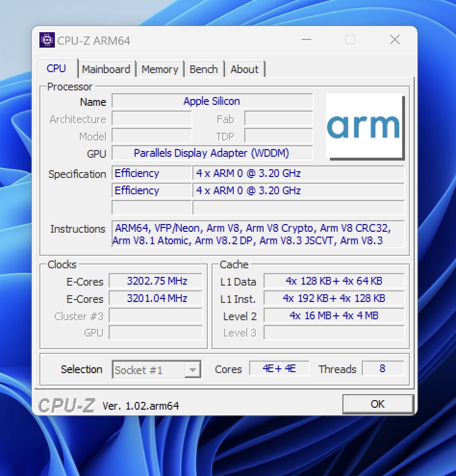This screenshot has width=456, height=476.
Task: Click the maximize button in title bar
Action: 350,39
